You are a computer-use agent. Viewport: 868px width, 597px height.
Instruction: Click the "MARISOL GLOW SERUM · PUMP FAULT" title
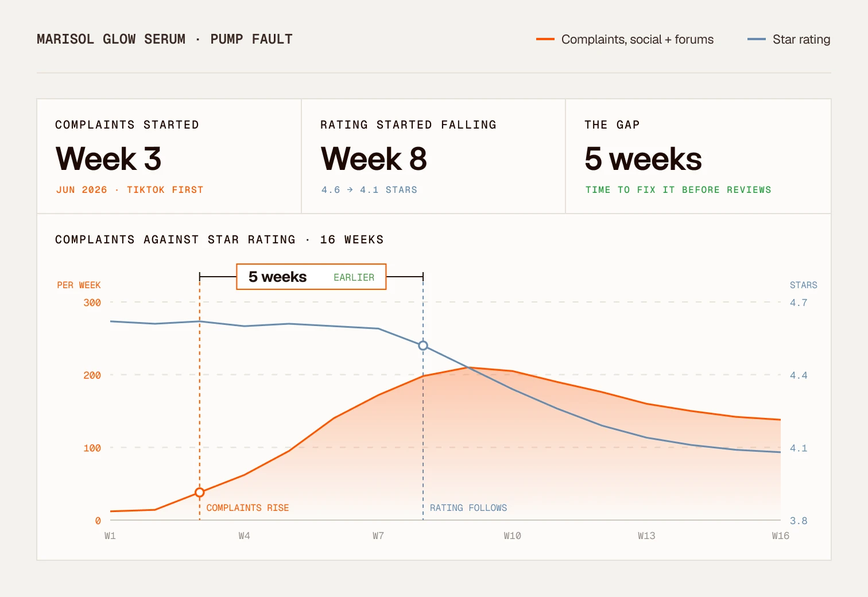165,39
